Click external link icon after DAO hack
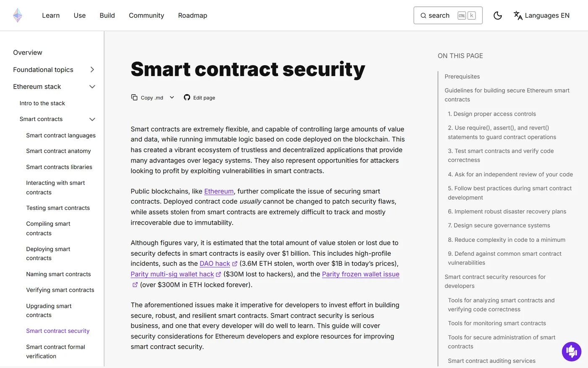 (235, 264)
